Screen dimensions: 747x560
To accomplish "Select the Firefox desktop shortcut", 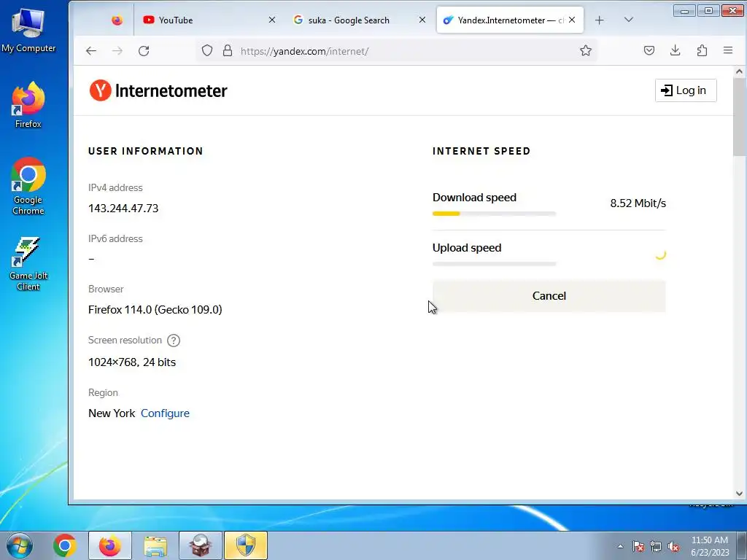I will click(28, 105).
